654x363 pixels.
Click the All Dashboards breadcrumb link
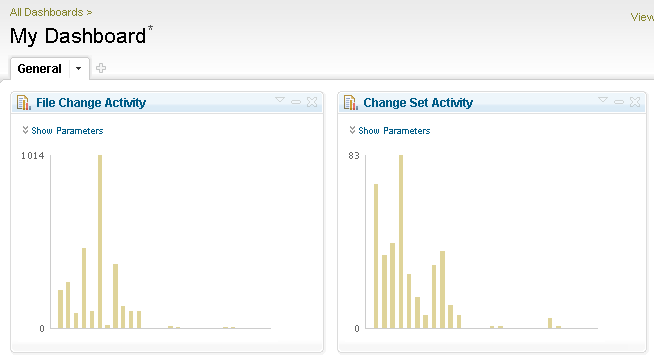coord(46,12)
